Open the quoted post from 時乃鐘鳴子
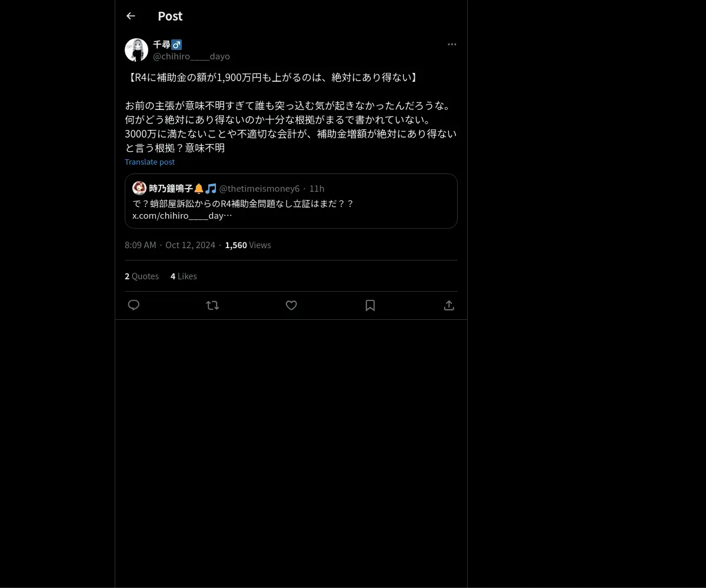The height and width of the screenshot is (588, 706). coord(291,201)
